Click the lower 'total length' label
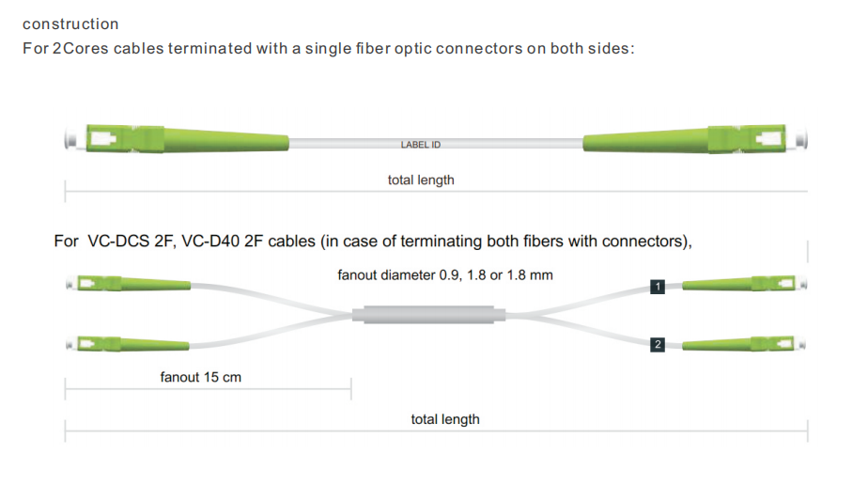868x485 pixels. point(445,419)
